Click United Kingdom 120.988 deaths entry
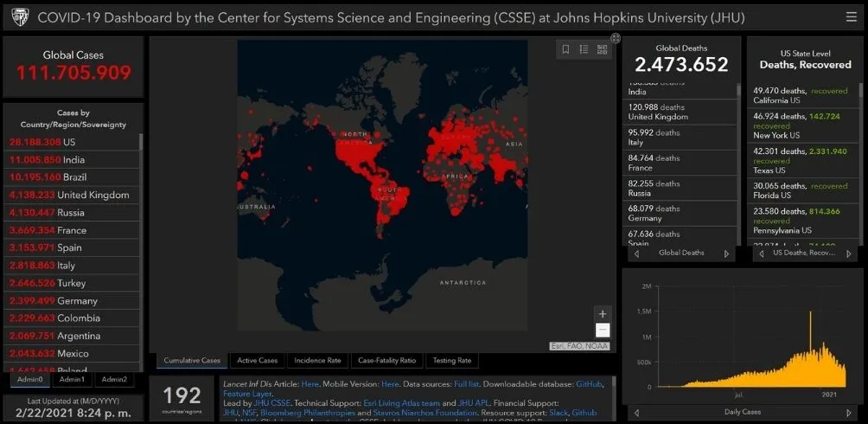This screenshot has width=868, height=424. coord(680,112)
